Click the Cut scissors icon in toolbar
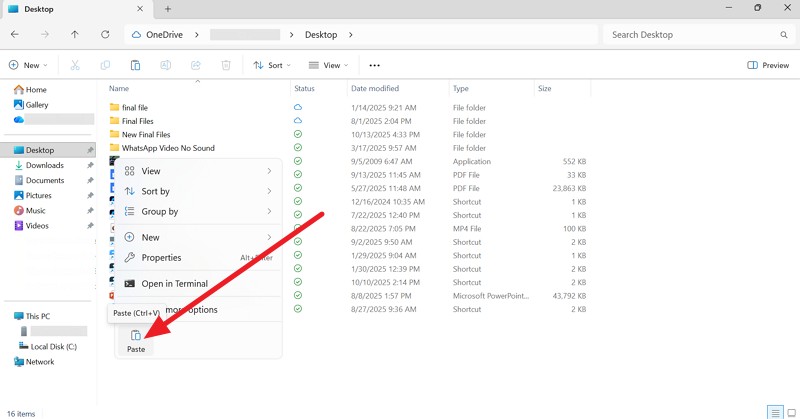Viewport: 800px width, 419px height. [75, 65]
